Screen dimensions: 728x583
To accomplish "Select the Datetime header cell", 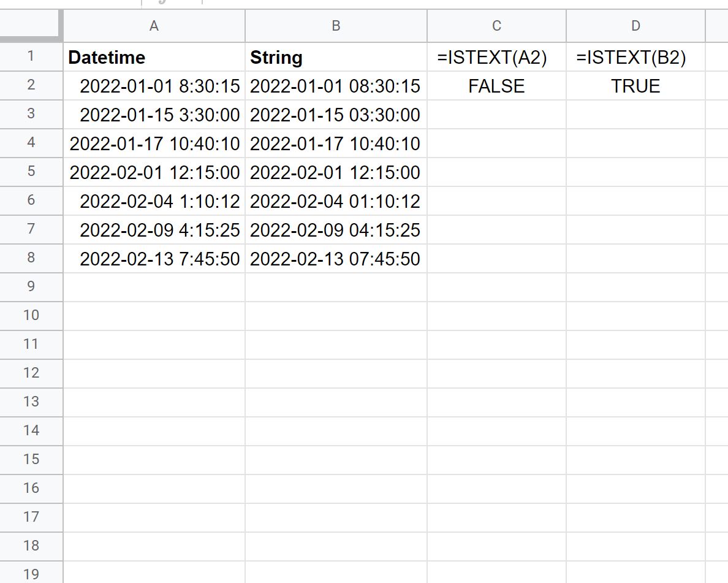I will point(153,57).
